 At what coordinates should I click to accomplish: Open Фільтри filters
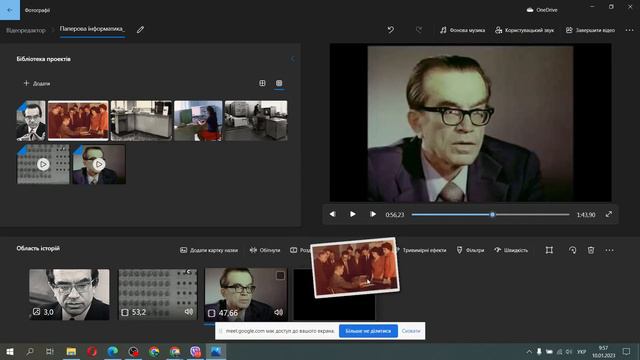click(x=470, y=250)
